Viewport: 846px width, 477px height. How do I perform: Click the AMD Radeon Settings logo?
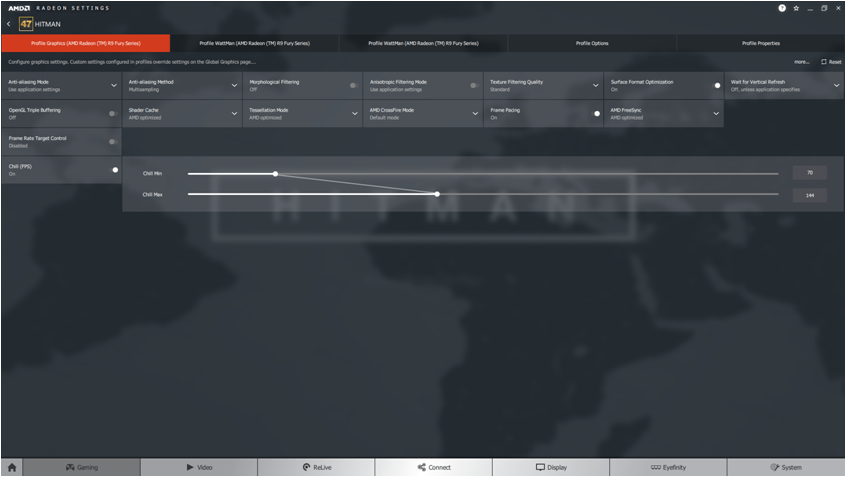59,8
